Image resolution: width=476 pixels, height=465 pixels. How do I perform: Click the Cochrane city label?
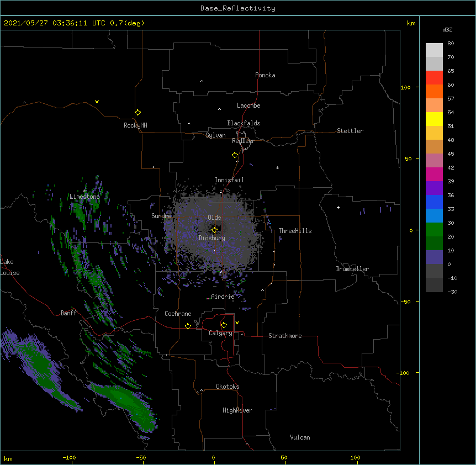(x=178, y=314)
